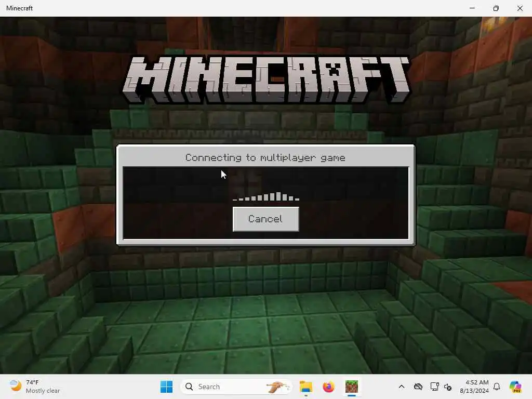This screenshot has width=532, height=399.
Task: Open the muted volume tray icon
Action: pyautogui.click(x=448, y=387)
